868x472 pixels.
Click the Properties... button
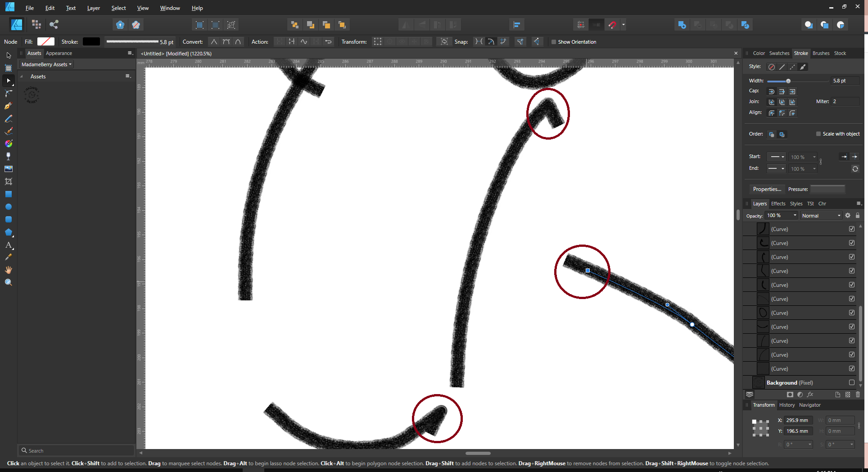(767, 189)
